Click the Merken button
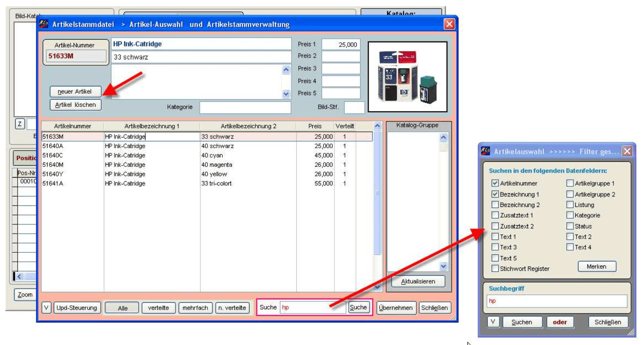 tap(596, 267)
